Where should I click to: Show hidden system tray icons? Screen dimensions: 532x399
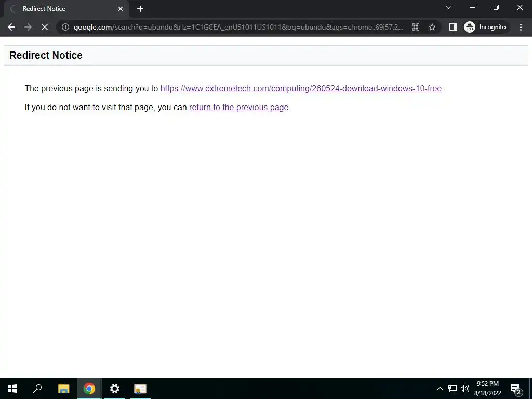(x=440, y=389)
